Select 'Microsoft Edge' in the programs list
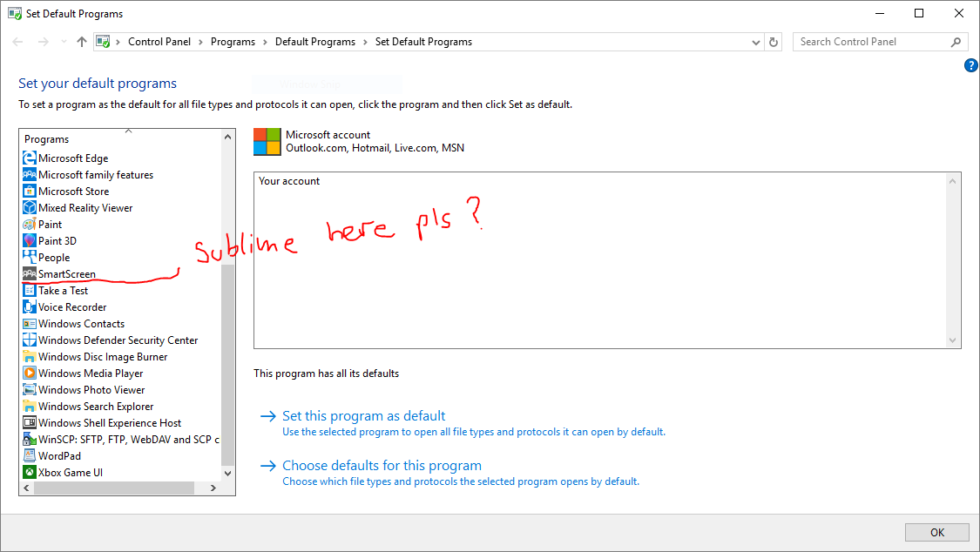Viewport: 980px width, 552px height. 73,158
